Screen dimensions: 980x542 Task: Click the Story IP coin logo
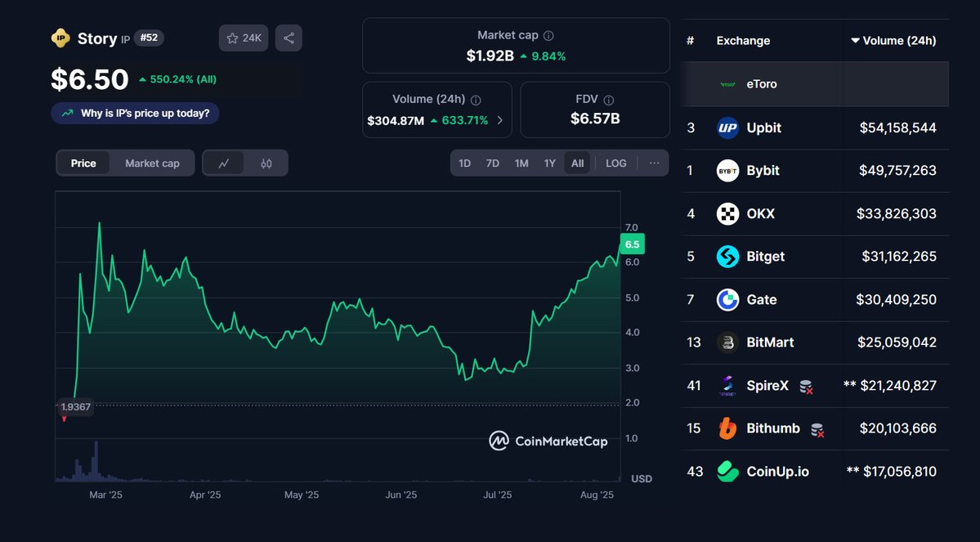pyautogui.click(x=60, y=38)
